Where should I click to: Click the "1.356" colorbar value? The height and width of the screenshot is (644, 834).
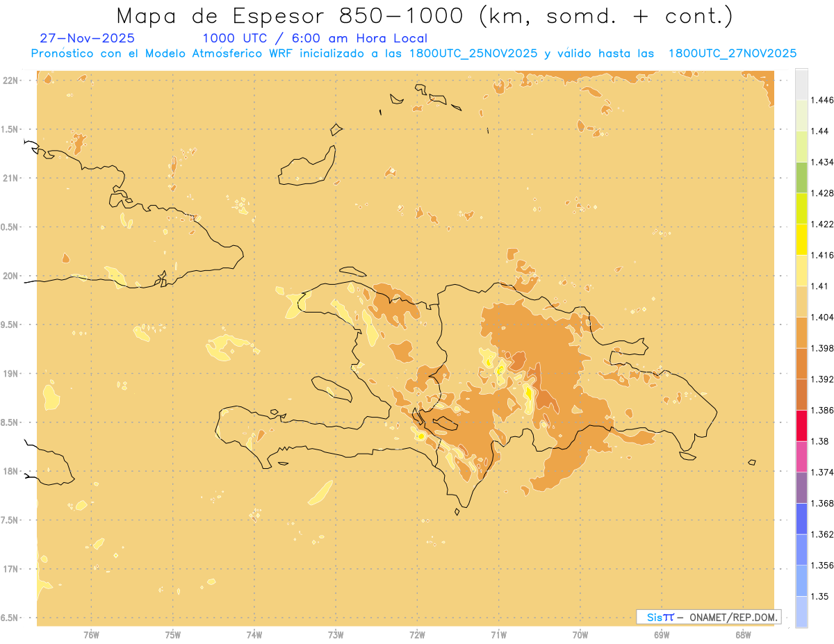coord(822,565)
